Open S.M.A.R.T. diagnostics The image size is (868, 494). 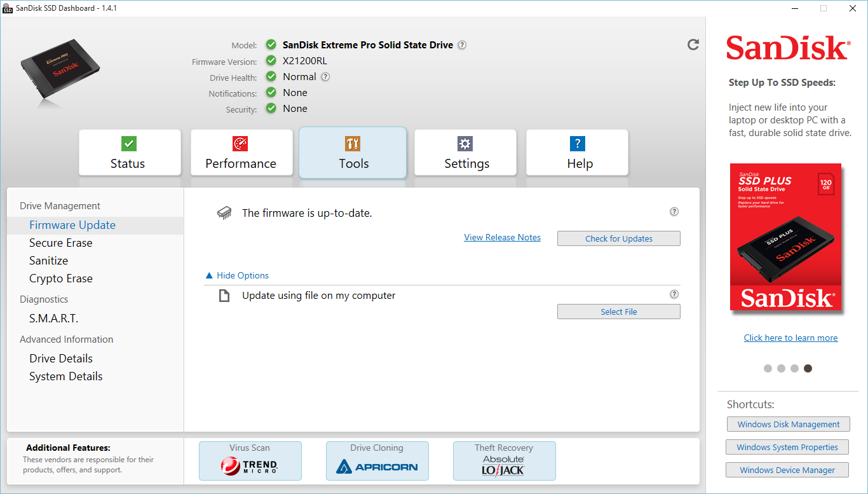(53, 319)
